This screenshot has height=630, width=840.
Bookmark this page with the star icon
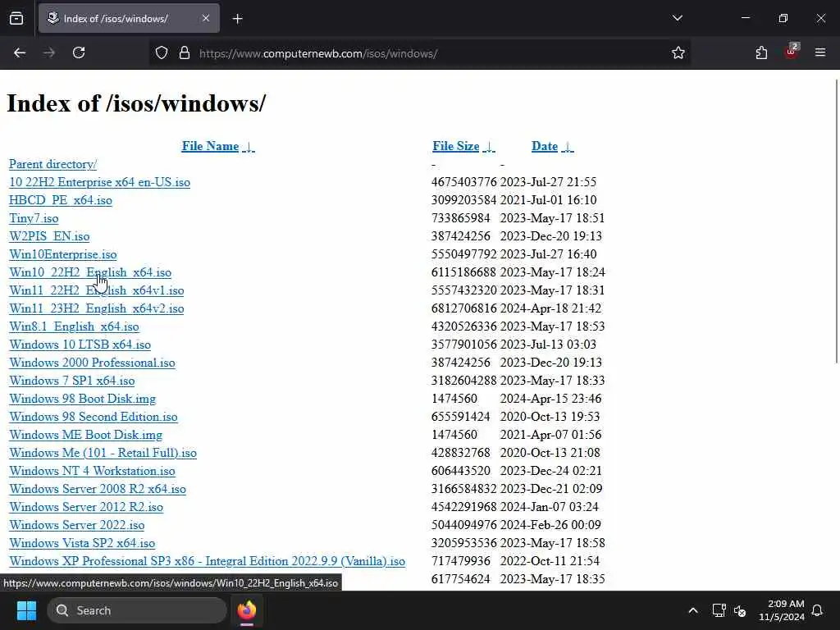(678, 52)
